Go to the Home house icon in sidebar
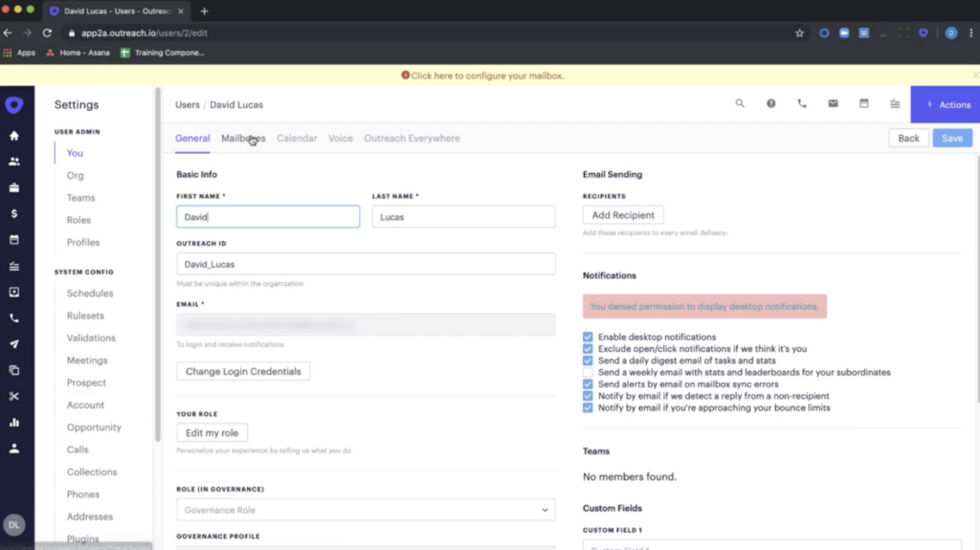 (13, 136)
